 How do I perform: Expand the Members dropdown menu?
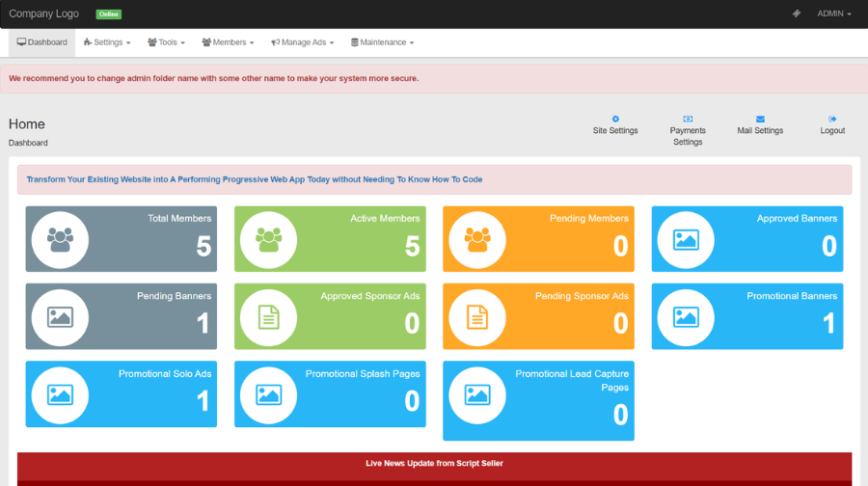[x=228, y=42]
